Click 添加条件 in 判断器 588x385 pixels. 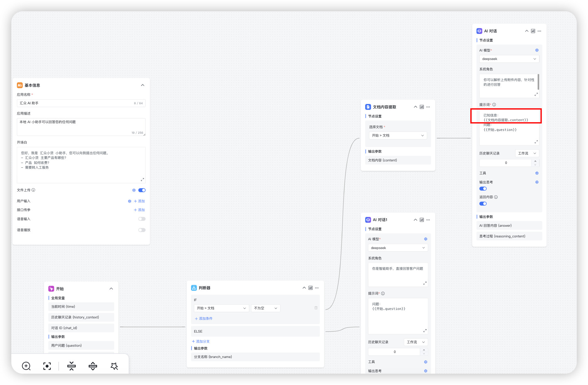pyautogui.click(x=204, y=318)
